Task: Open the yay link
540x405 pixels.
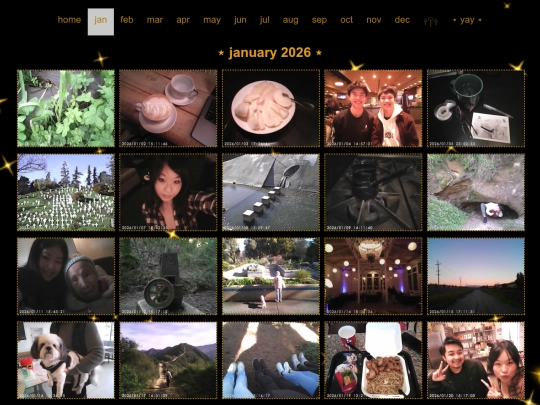Action: pos(467,20)
